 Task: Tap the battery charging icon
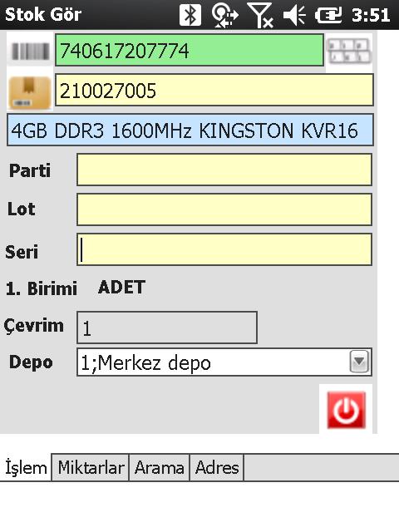(x=328, y=15)
